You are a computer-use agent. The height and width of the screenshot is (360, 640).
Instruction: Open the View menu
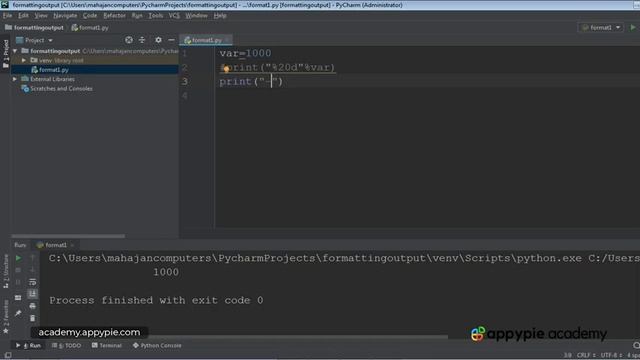pyautogui.click(x=41, y=16)
